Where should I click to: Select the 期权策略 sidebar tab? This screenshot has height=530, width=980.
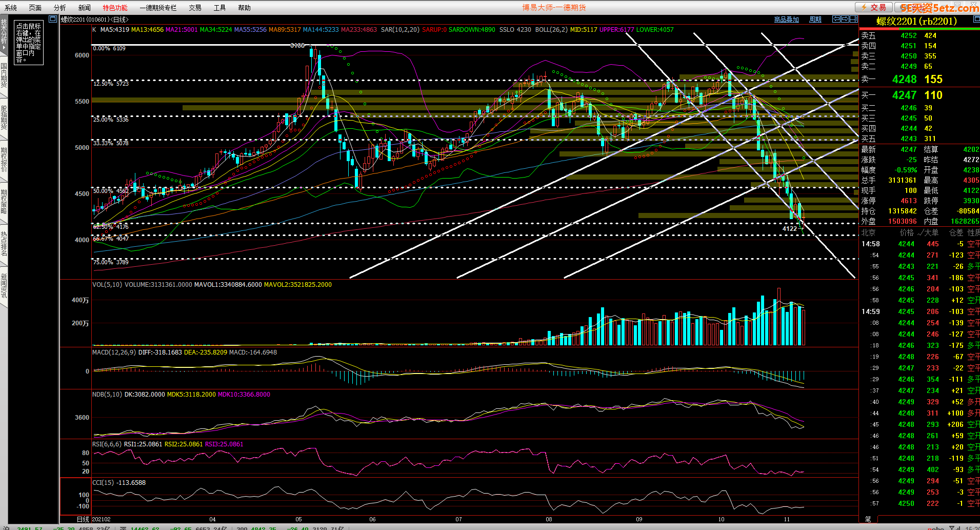4,202
